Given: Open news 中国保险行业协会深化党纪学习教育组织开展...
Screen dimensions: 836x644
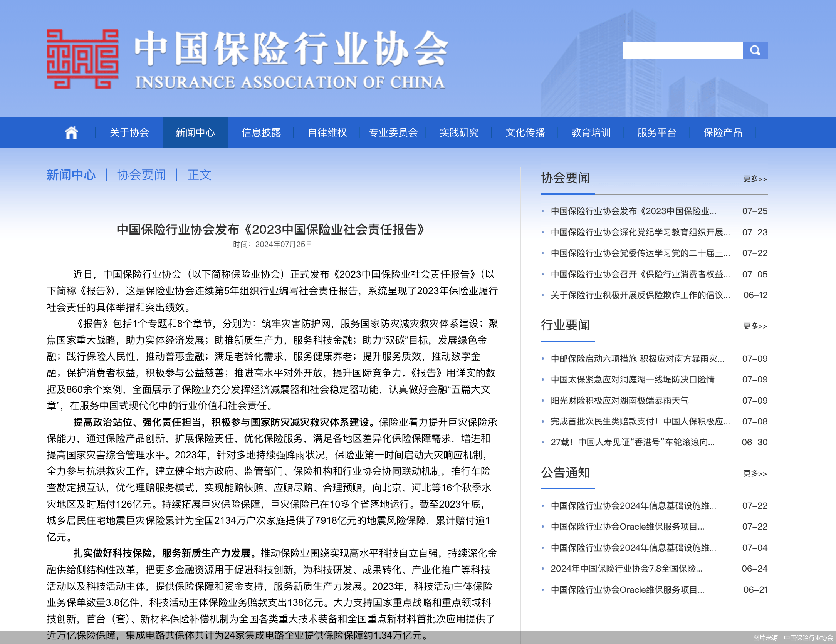Looking at the screenshot, I should point(640,232).
